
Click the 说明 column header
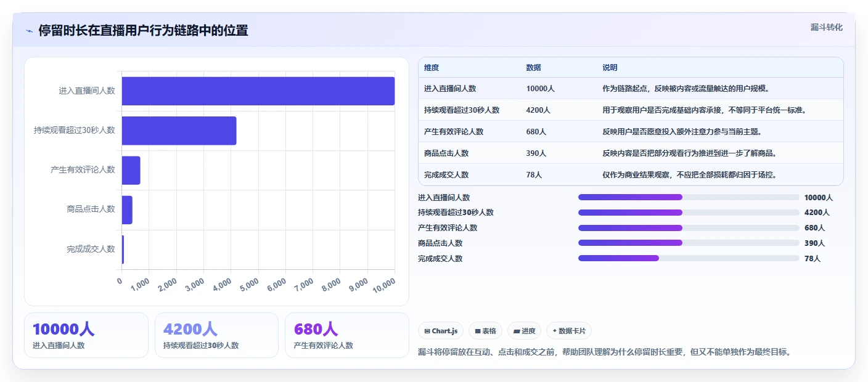coord(610,68)
